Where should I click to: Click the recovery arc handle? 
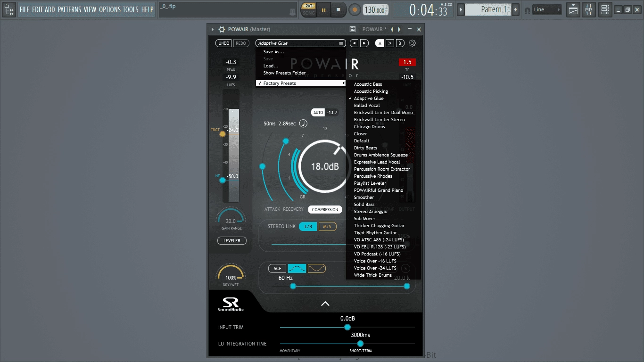point(286,141)
